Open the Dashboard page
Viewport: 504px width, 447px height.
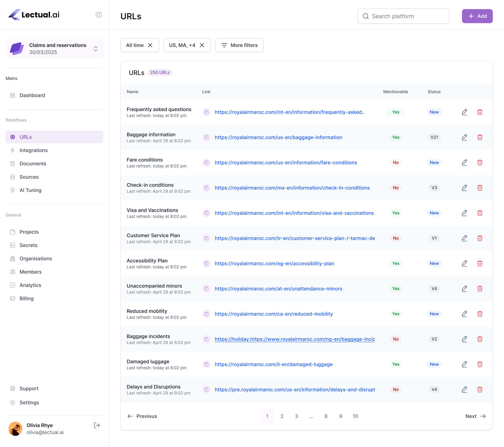click(x=54, y=95)
